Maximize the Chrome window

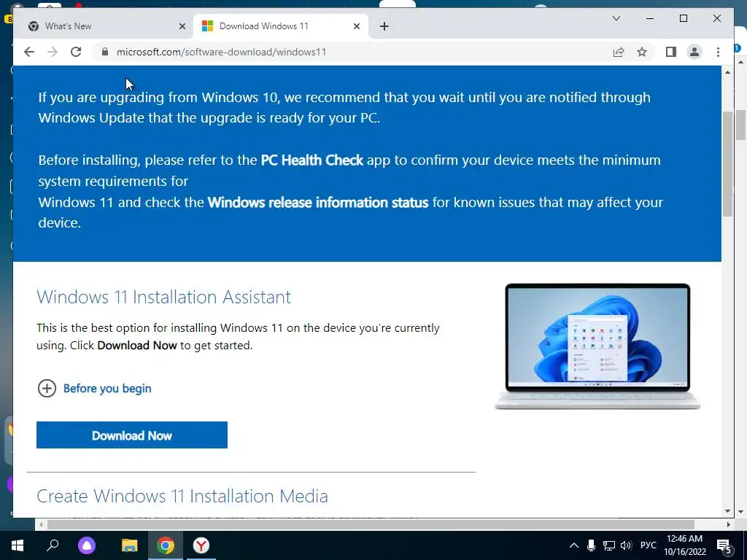[x=683, y=18]
